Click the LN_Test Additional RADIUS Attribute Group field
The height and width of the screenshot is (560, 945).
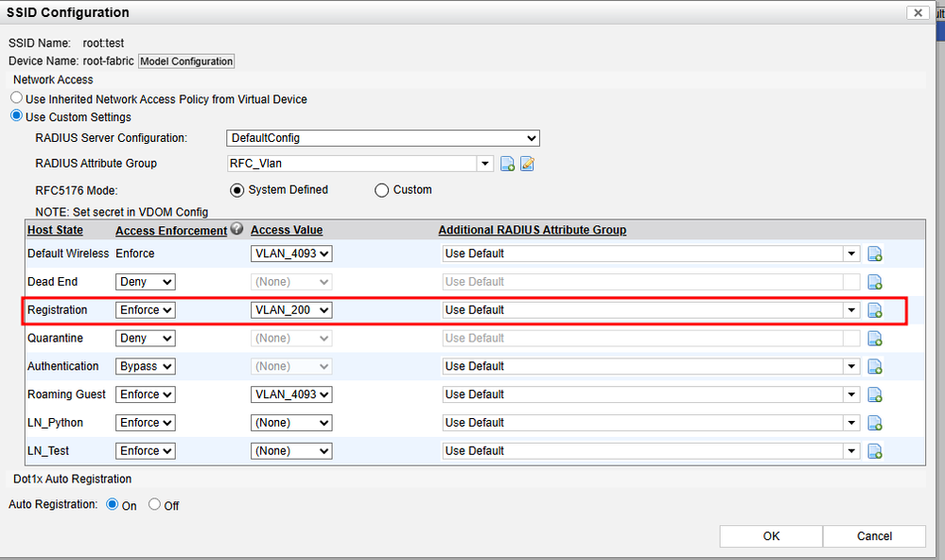click(643, 451)
